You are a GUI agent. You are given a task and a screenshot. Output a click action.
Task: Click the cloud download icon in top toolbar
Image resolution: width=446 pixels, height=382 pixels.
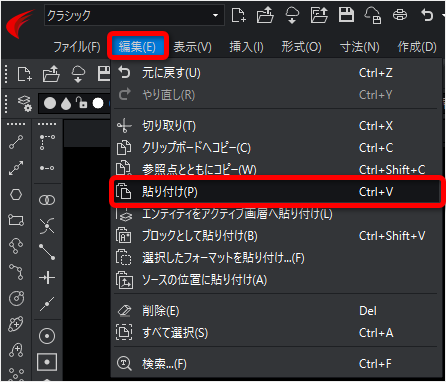coord(292,15)
